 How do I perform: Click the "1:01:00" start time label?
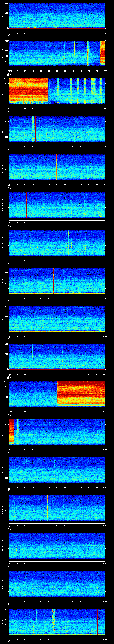(x=9, y=33)
